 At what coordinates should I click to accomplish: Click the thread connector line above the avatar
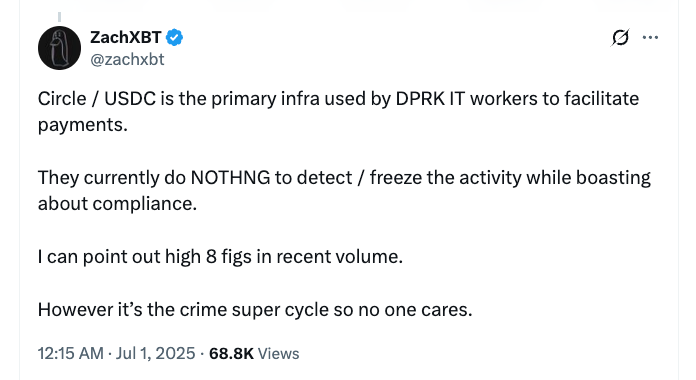tap(59, 17)
